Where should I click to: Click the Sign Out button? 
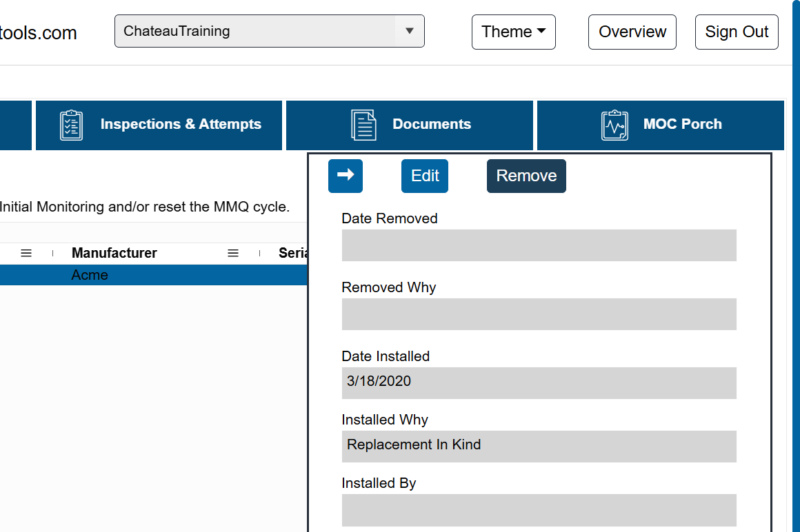click(x=737, y=32)
